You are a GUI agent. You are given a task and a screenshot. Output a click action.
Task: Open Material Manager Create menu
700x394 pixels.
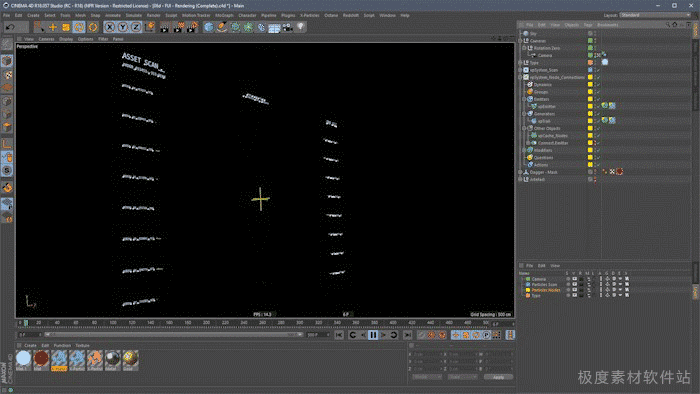30,346
